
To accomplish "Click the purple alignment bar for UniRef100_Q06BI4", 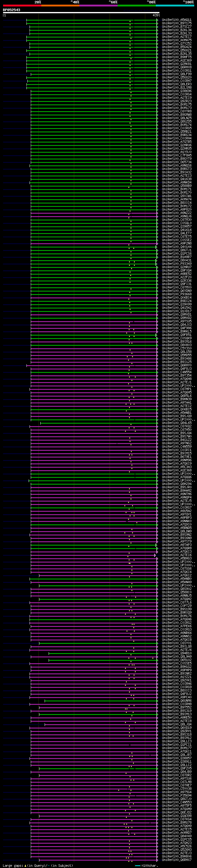I will point(94,297).
